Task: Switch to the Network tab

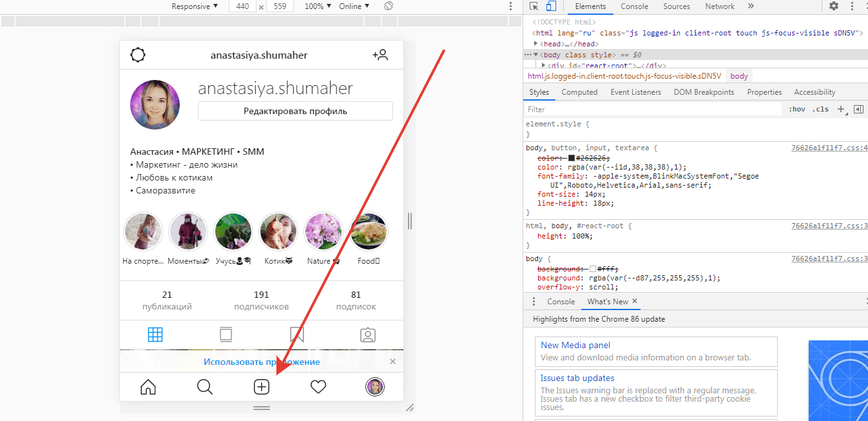Action: pyautogui.click(x=720, y=6)
